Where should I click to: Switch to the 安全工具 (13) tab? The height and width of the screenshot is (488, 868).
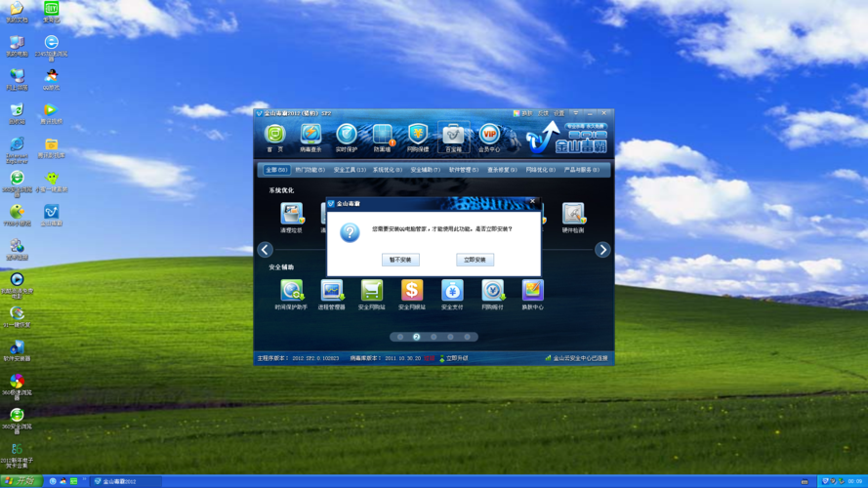coord(350,170)
